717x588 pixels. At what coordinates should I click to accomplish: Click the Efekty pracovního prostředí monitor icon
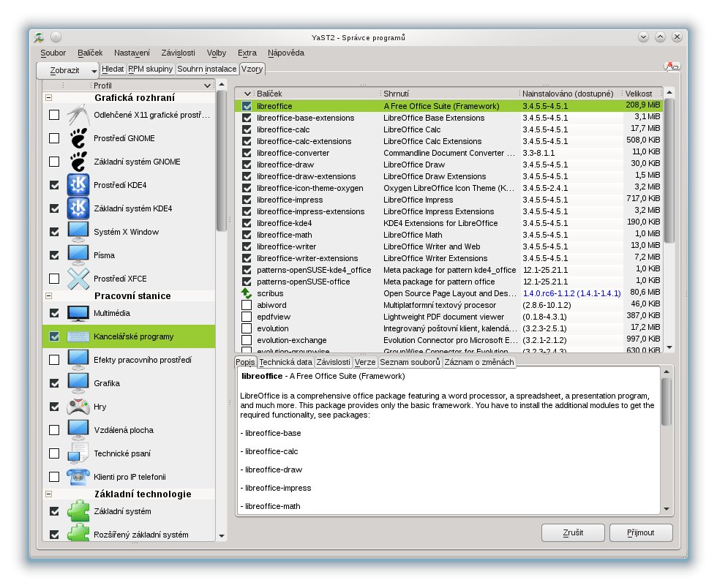[x=78, y=360]
